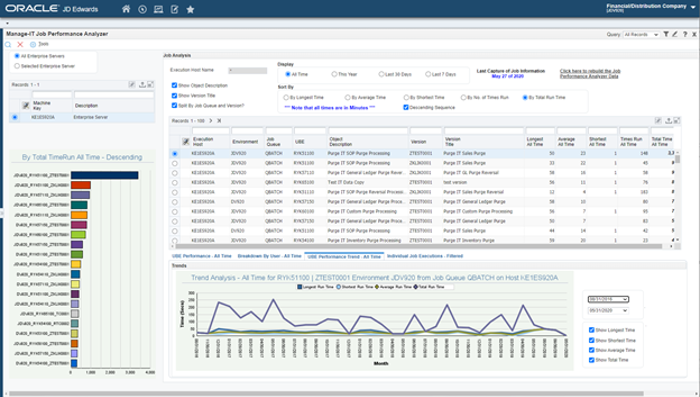Maximize the job analysis grid
The height and width of the screenshot is (397, 700).
tap(677, 121)
